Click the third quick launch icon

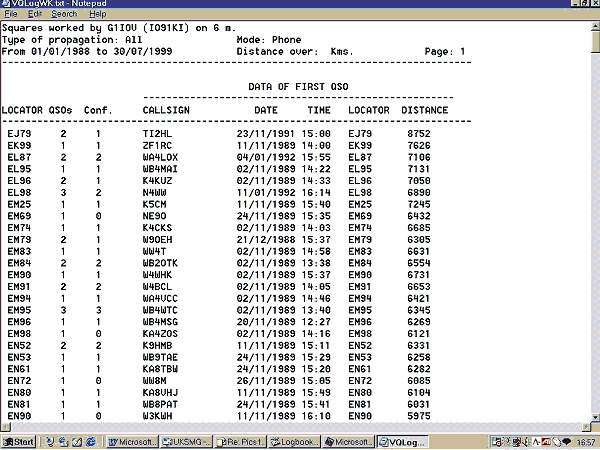point(77,442)
